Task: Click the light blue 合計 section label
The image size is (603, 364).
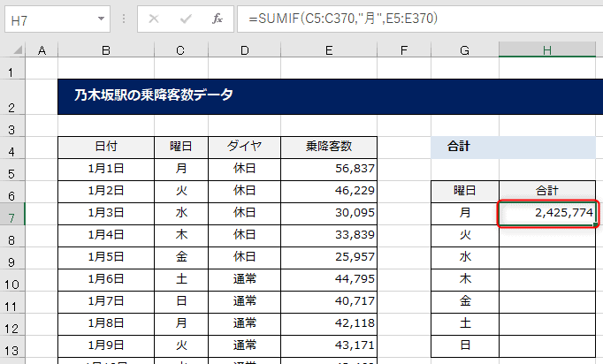Action: [513, 148]
